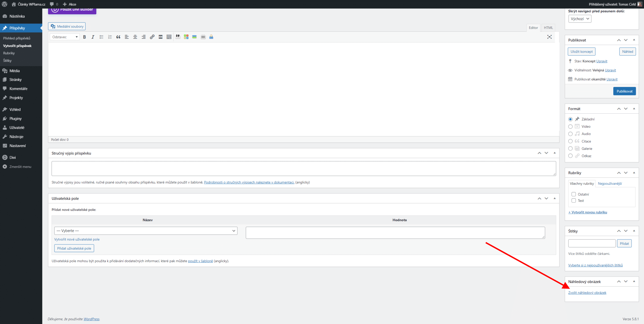Collapse the Štítky panel
Image resolution: width=644 pixels, height=324 pixels.
tap(634, 231)
